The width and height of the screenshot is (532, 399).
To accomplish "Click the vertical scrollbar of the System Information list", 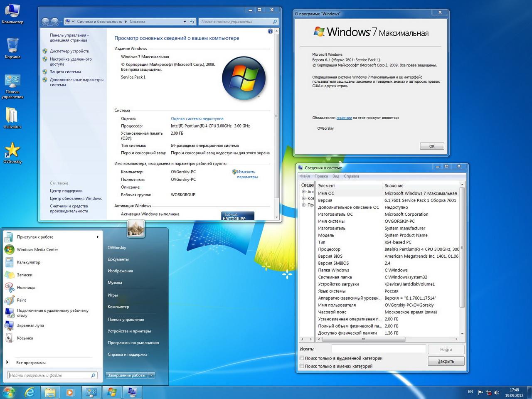I will tap(462, 247).
